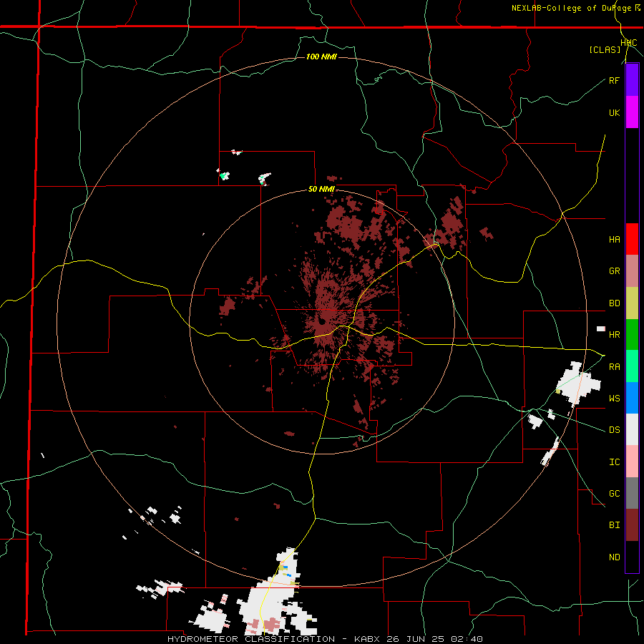Pick the dark red BI swatch
The height and width of the screenshot is (644, 644).
pos(632,525)
